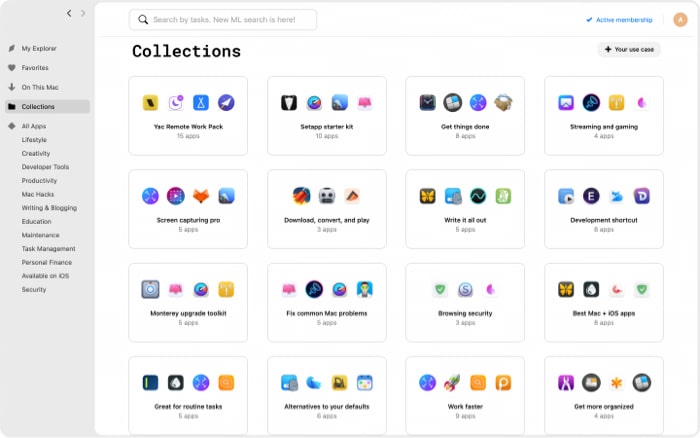Click the download arrow icon beside On This Mac
This screenshot has height=438, width=700.
pyautogui.click(x=12, y=87)
